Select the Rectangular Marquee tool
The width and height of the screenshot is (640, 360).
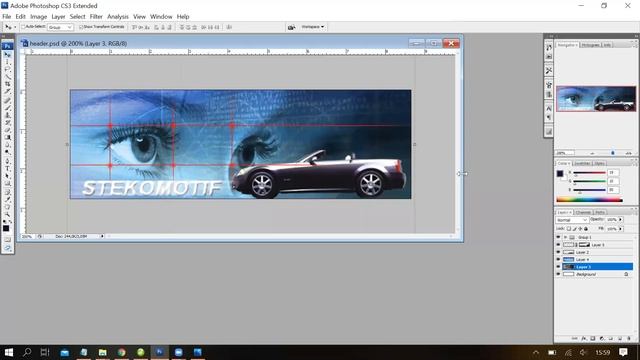click(7, 62)
